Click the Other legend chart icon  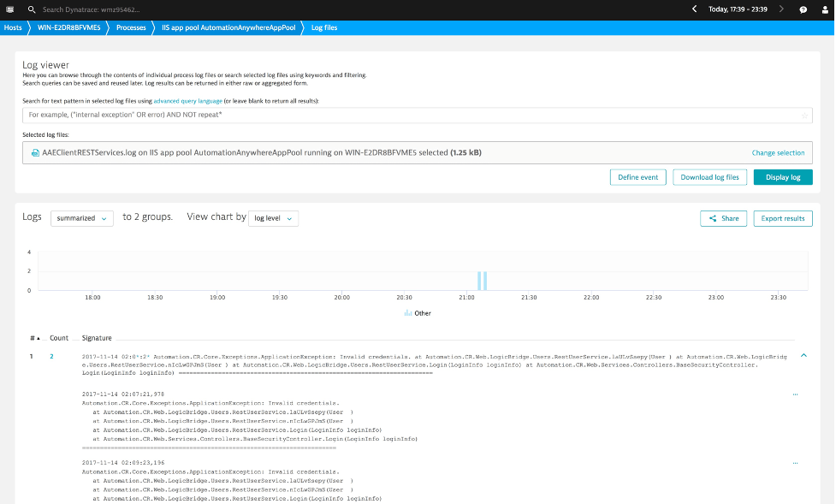tap(408, 313)
